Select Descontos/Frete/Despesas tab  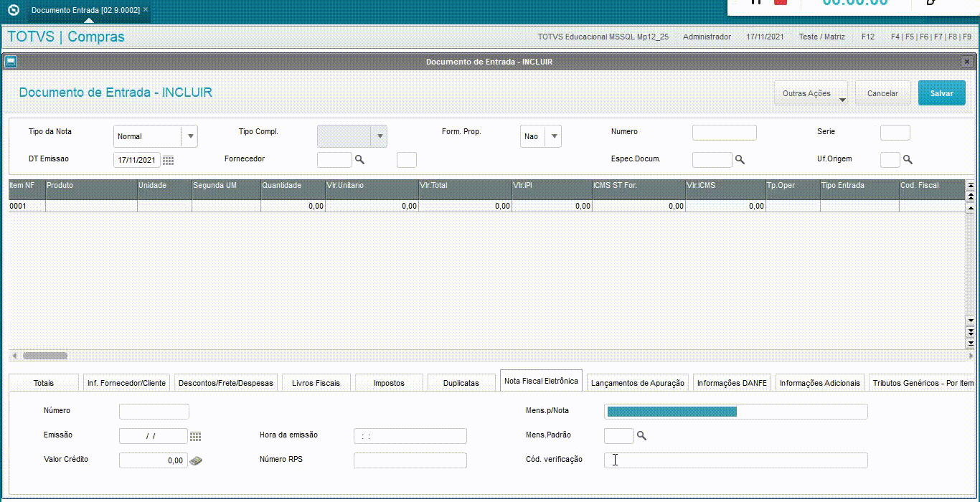click(226, 383)
